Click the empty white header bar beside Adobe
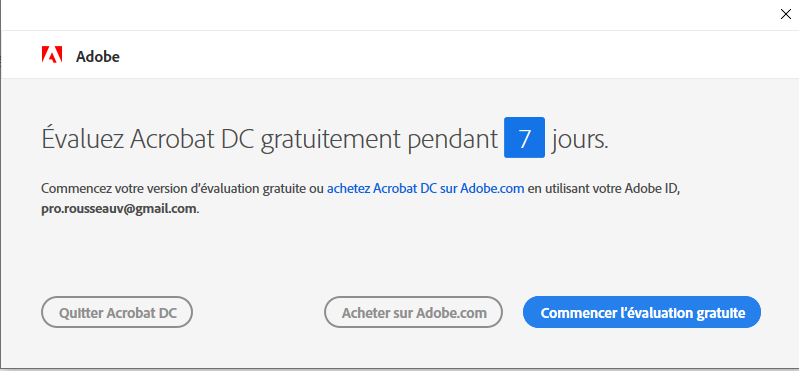The height and width of the screenshot is (371, 799). click(459, 55)
